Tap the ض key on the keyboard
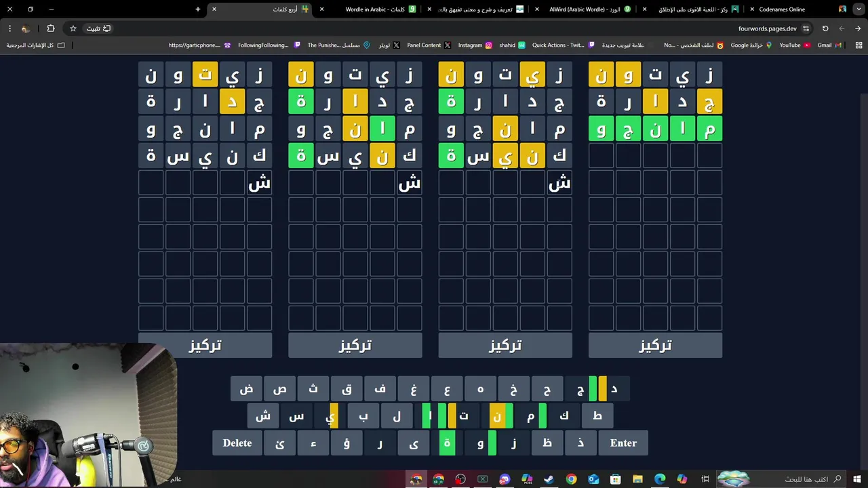Viewport: 868px width, 488px height. [246, 389]
